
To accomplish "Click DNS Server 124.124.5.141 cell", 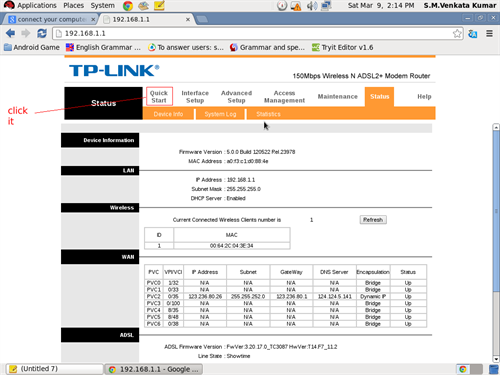I will click(334, 296).
